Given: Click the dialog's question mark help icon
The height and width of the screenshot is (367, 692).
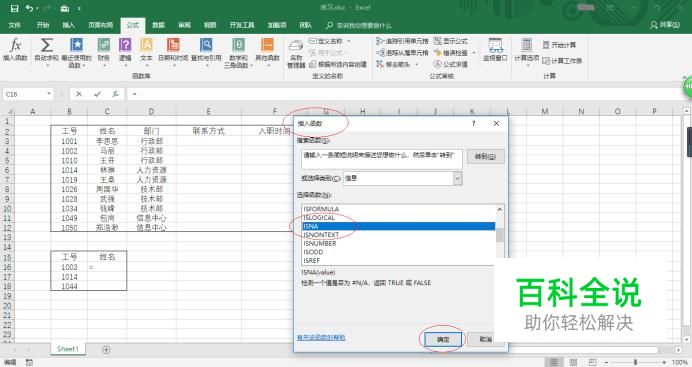Looking at the screenshot, I should pos(474,124).
